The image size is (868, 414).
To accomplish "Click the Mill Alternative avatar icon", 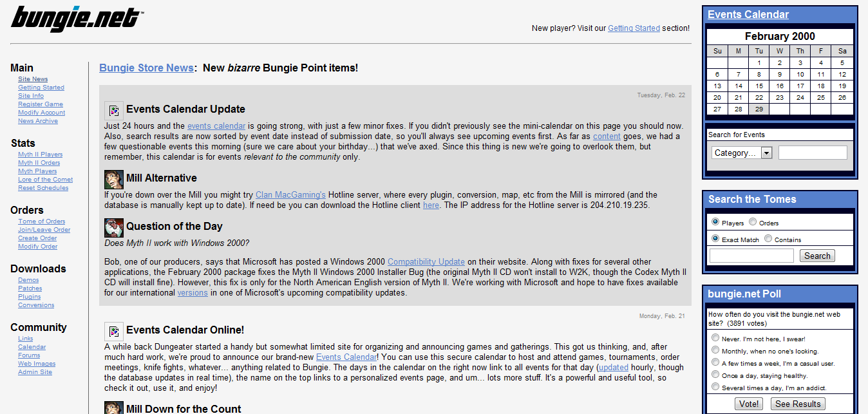I will pyautogui.click(x=114, y=178).
